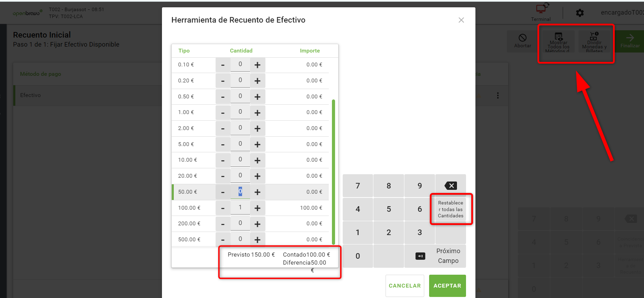Reset all quantities with Restablecer todas las Cantidades
The width and height of the screenshot is (644, 298).
pyautogui.click(x=451, y=209)
